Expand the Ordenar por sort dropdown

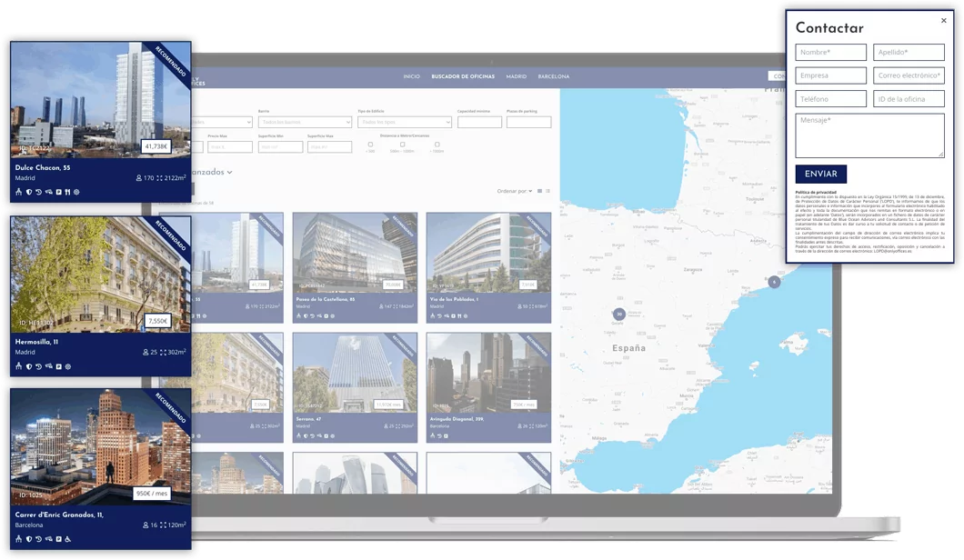(x=516, y=191)
